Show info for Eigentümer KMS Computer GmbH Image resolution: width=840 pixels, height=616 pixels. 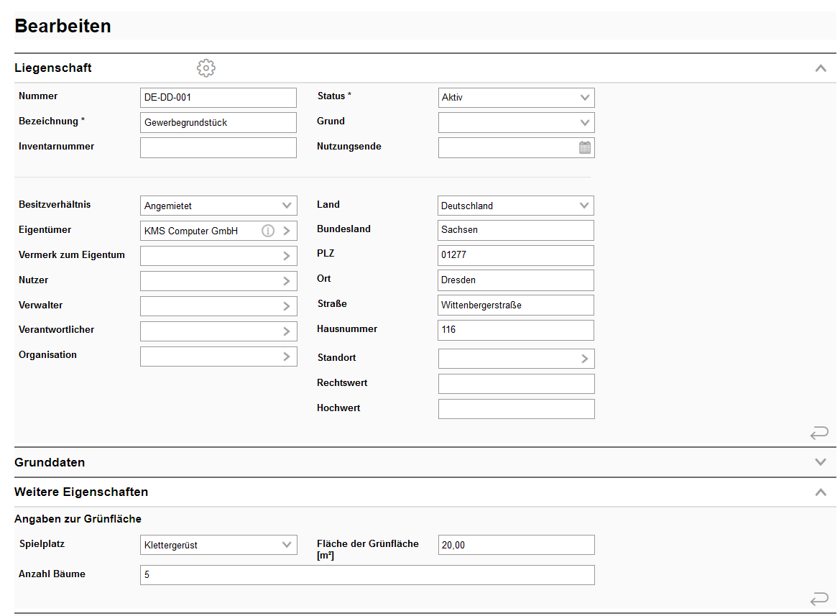268,231
